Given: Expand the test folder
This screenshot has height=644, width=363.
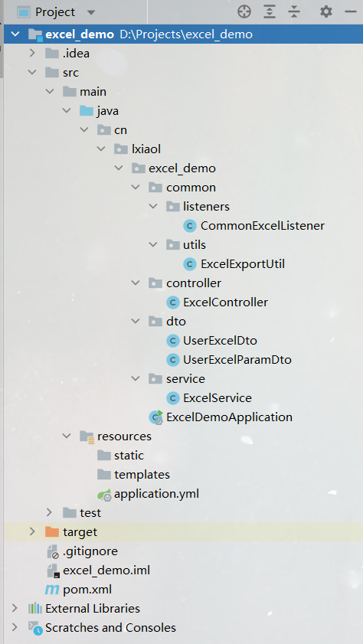Looking at the screenshot, I should point(49,512).
